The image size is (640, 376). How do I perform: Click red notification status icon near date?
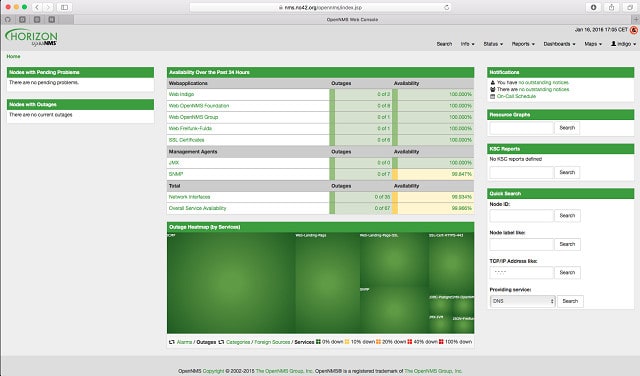(x=634, y=30)
